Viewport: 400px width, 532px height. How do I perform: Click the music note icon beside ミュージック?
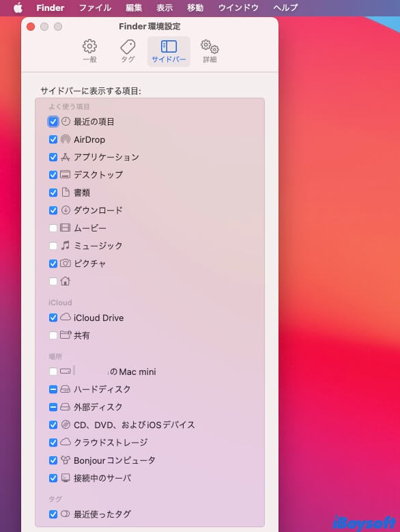[x=66, y=245]
